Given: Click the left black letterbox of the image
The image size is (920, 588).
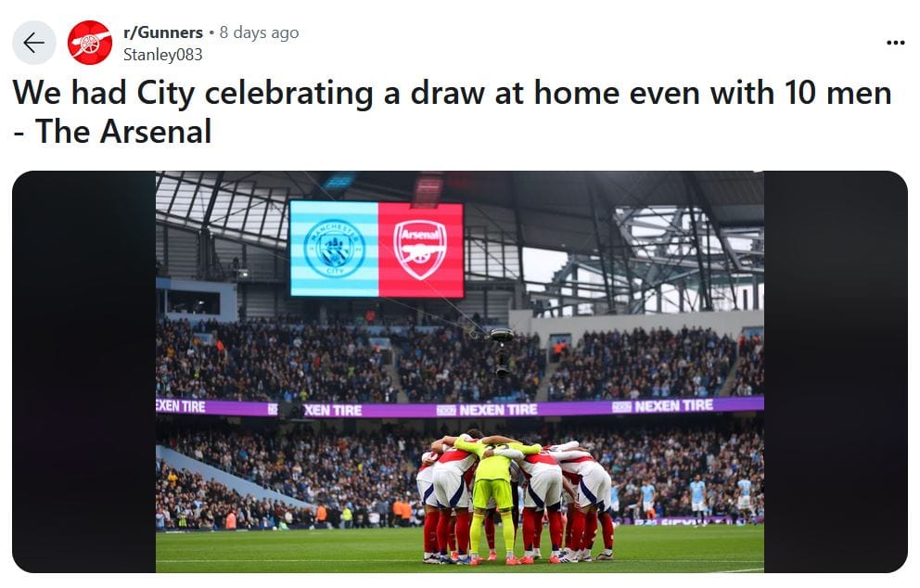Looking at the screenshot, I should (83, 372).
